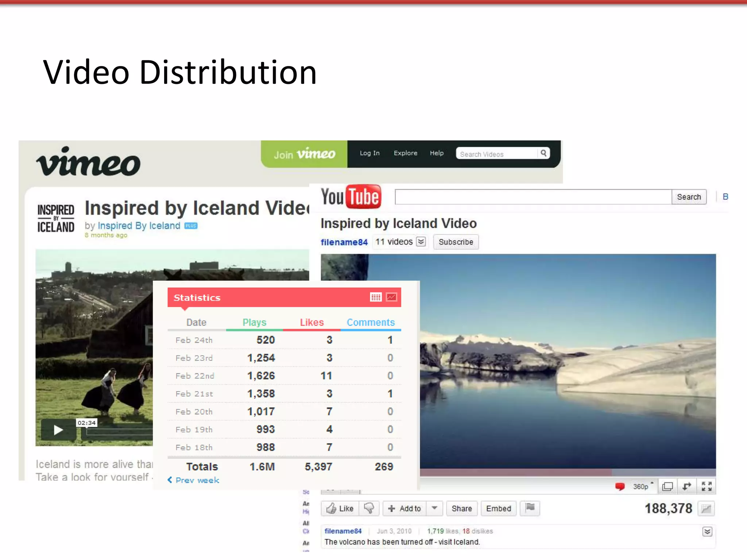The image size is (747, 560).
Task: Select the Likes column header
Action: click(312, 322)
